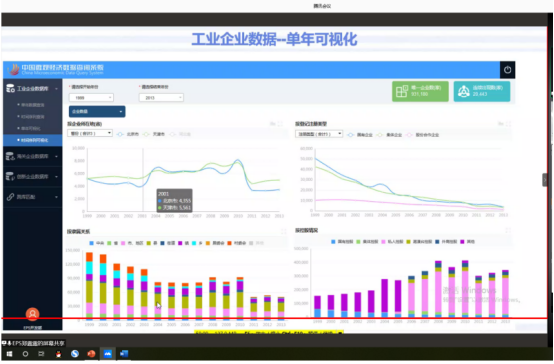554x364 pixels.
Task: Open the registration type select box
Action: pyautogui.click(x=319, y=134)
